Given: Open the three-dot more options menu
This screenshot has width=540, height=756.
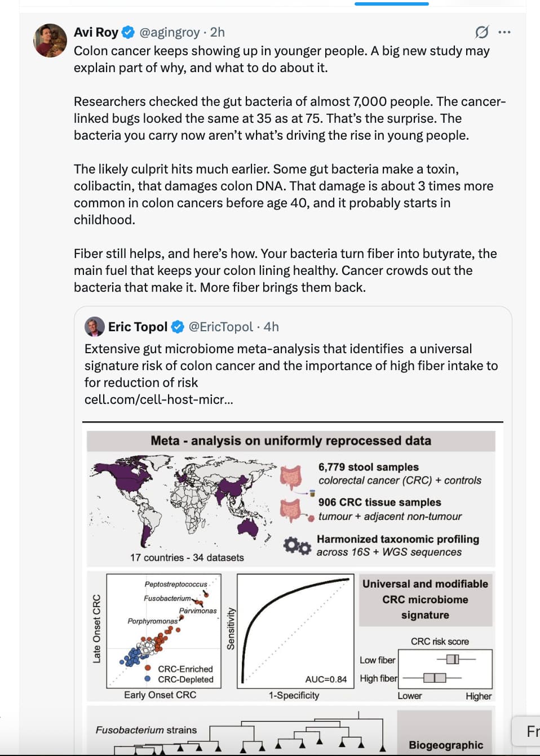Looking at the screenshot, I should pos(504,32).
